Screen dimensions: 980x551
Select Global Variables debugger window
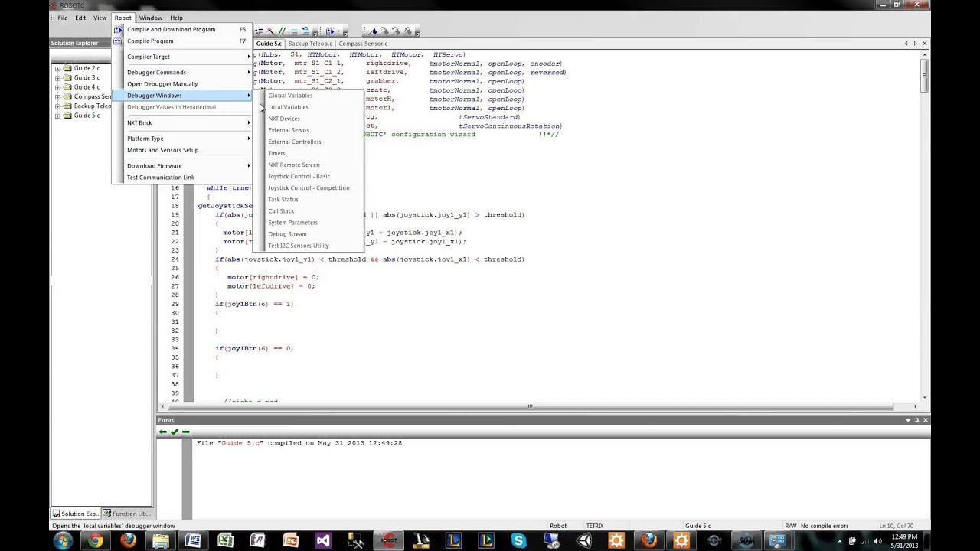309,96
